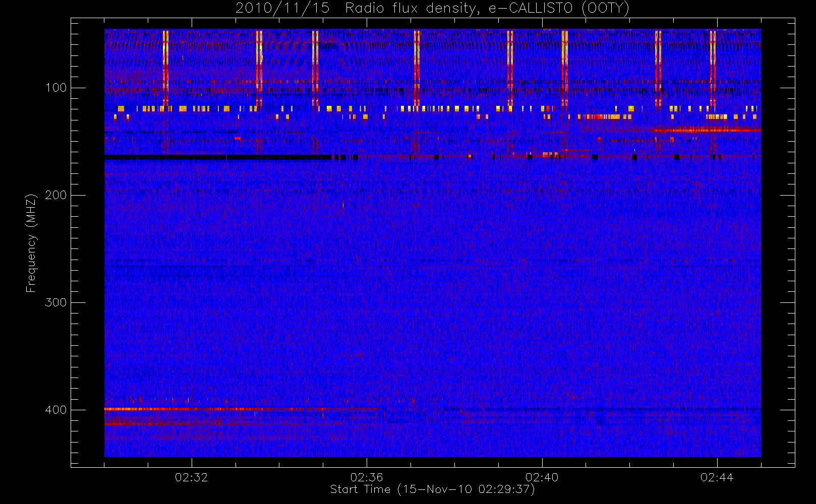Click the '100' frequency tick label

tap(55, 88)
